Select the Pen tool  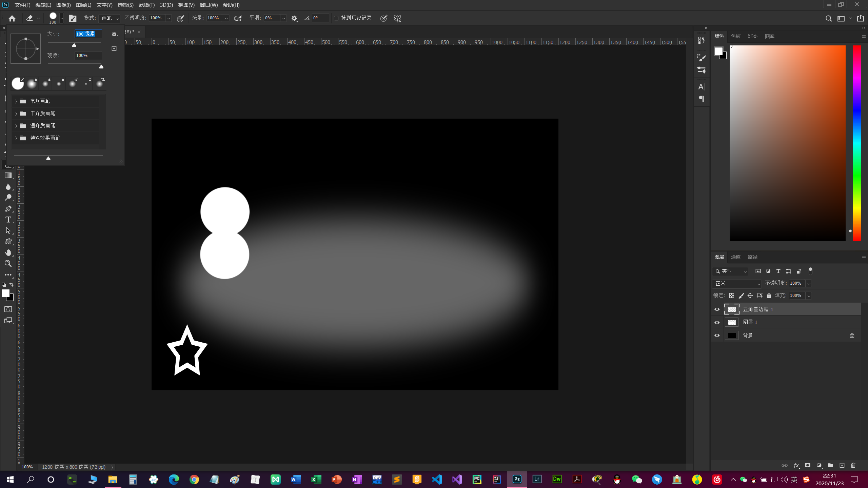(8, 208)
